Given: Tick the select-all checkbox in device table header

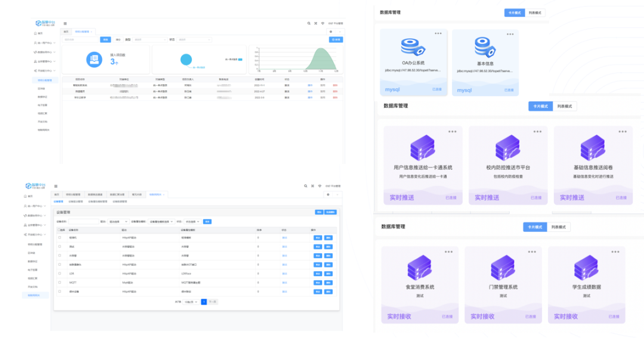Looking at the screenshot, I should [x=60, y=229].
